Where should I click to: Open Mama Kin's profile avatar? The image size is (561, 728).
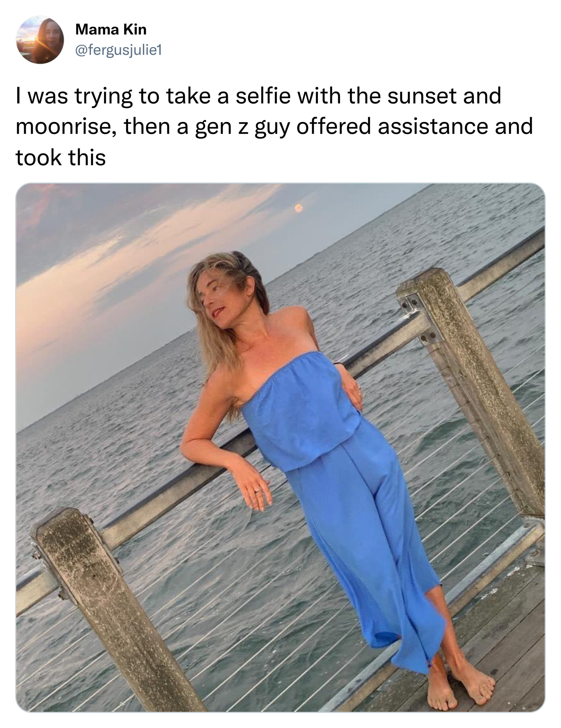[40, 40]
